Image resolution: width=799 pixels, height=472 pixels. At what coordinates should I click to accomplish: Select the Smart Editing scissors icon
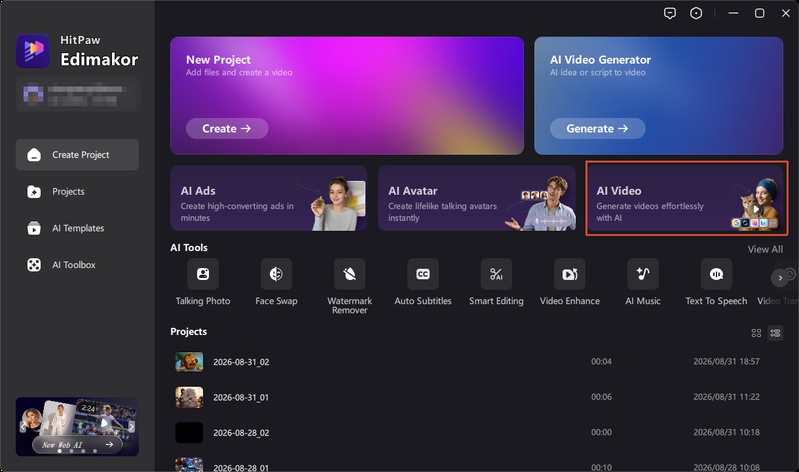click(496, 274)
